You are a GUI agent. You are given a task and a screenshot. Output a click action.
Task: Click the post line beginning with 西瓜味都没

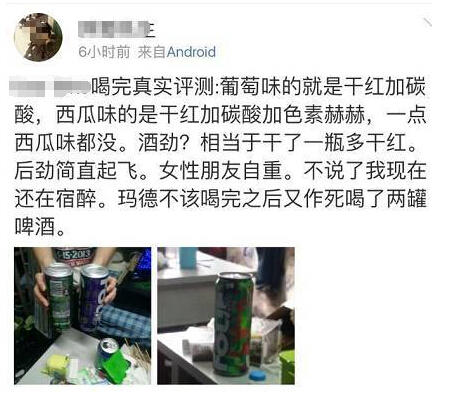pos(215,143)
